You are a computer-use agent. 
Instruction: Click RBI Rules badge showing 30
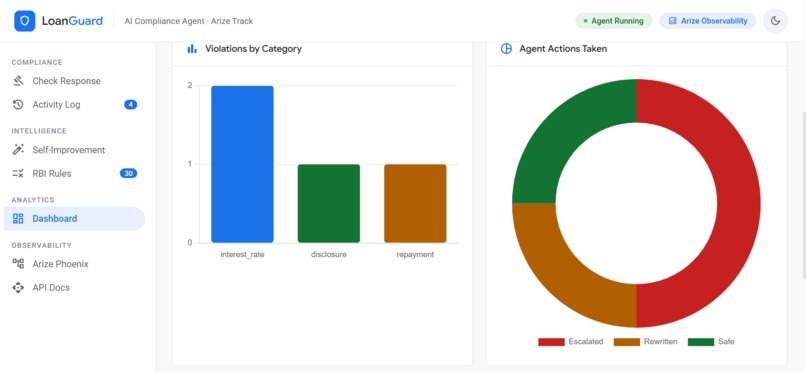pyautogui.click(x=129, y=173)
